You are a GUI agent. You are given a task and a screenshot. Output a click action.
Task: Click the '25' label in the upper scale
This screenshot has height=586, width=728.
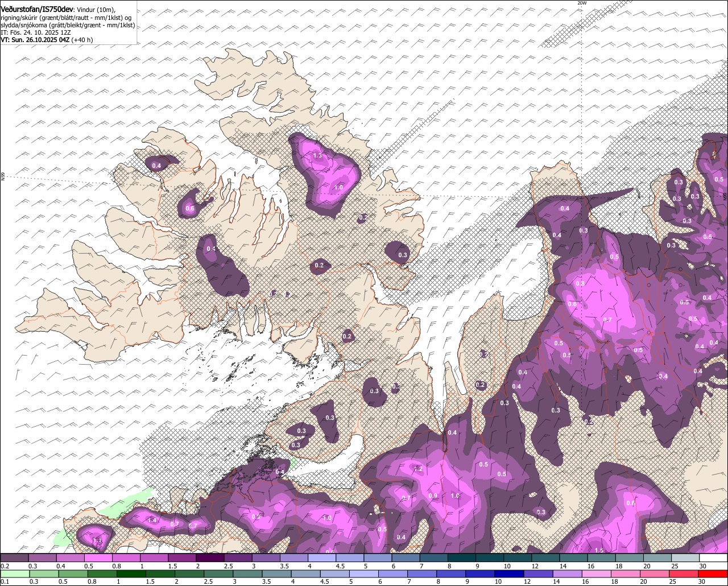tap(676, 566)
